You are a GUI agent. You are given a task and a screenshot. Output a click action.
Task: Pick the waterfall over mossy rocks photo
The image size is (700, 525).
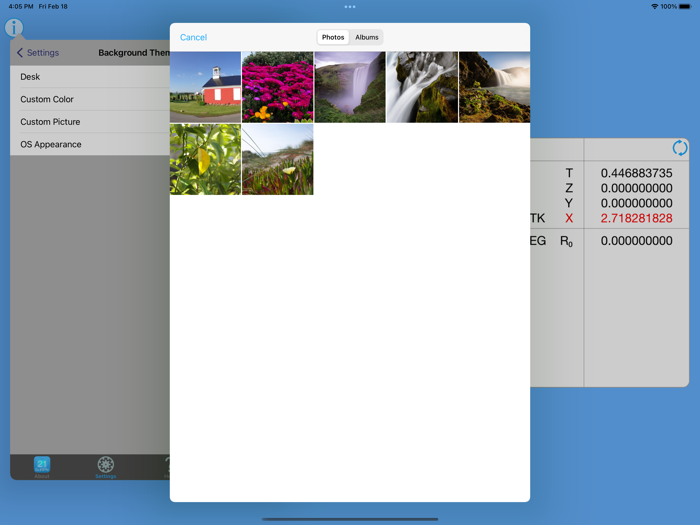pos(422,87)
